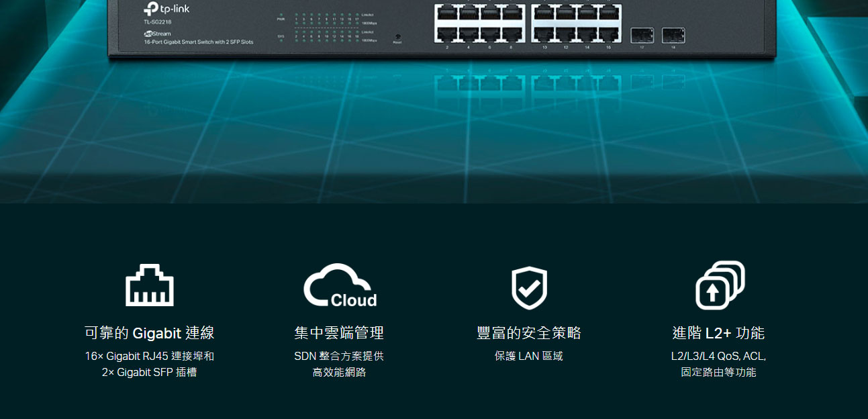The width and height of the screenshot is (868, 419).
Task: Click the 進階 L2+ 功能 heading
Action: point(718,333)
